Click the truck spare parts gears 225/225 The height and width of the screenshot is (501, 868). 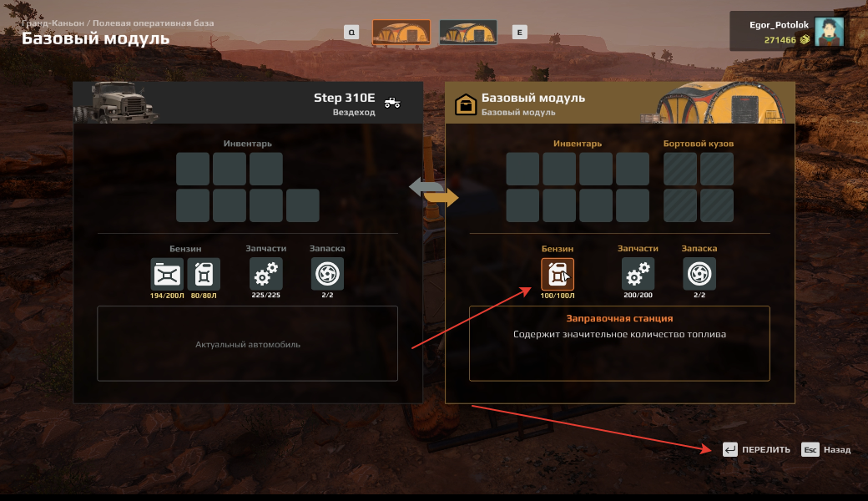(x=265, y=274)
